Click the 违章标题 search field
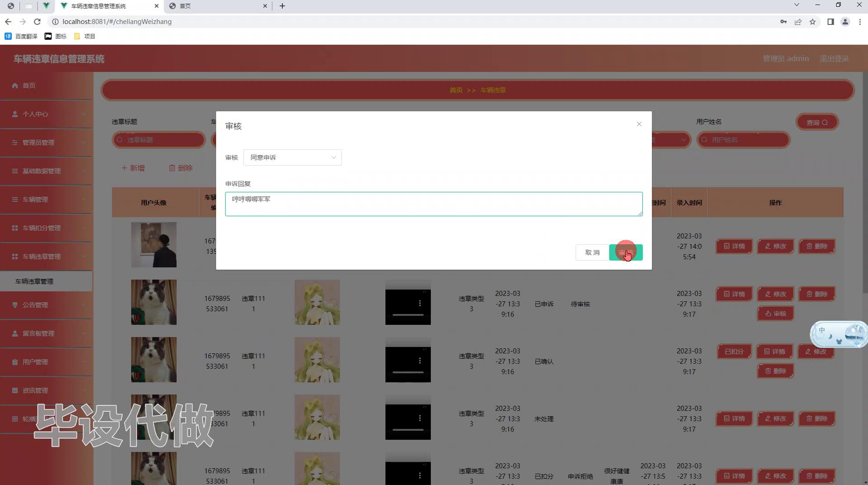Screen dimensions: 868x485 click(x=159, y=140)
